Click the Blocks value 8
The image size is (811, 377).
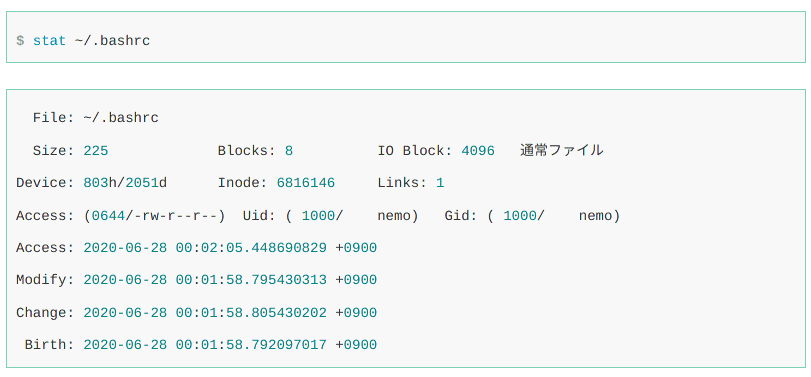pos(289,150)
